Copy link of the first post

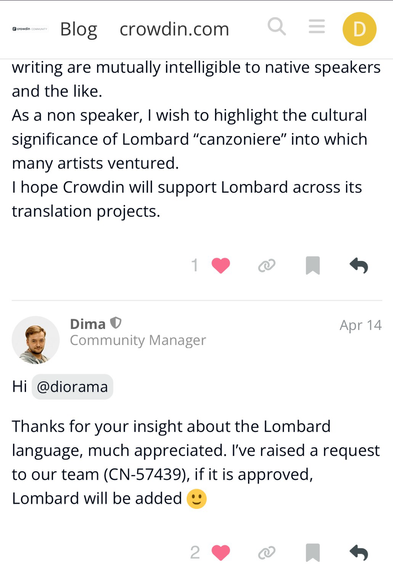click(266, 266)
